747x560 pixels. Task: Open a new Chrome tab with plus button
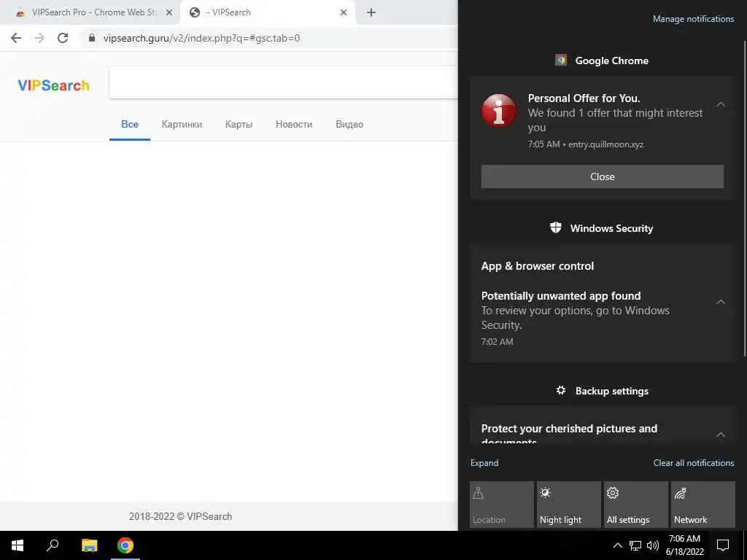[x=371, y=12]
